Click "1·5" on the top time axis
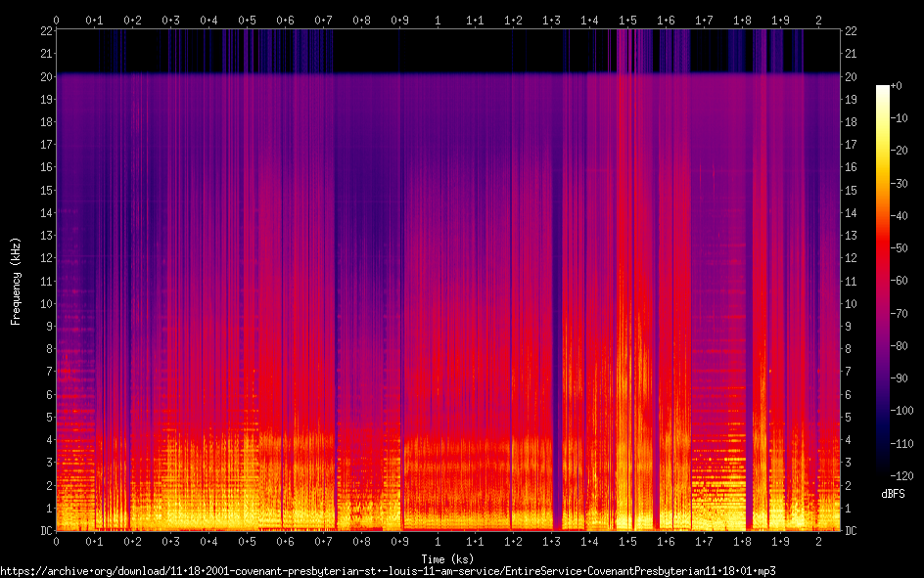The width and height of the screenshot is (924, 578). (x=627, y=21)
